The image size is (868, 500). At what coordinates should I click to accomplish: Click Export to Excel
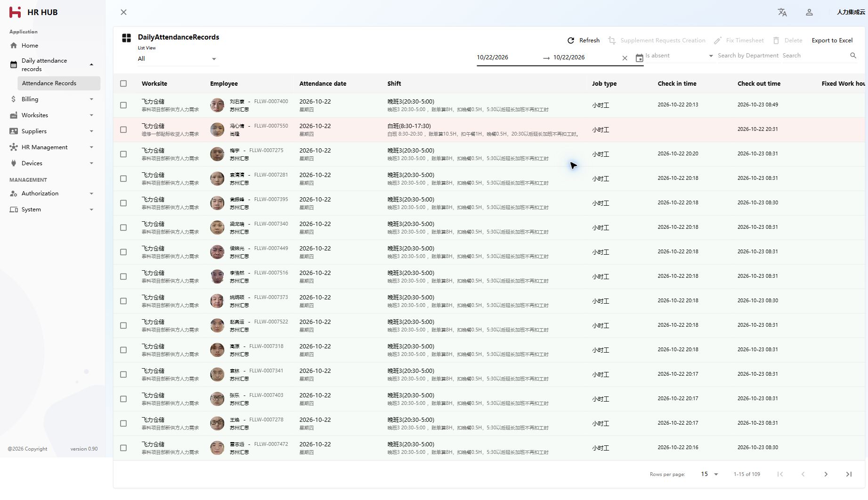832,40
